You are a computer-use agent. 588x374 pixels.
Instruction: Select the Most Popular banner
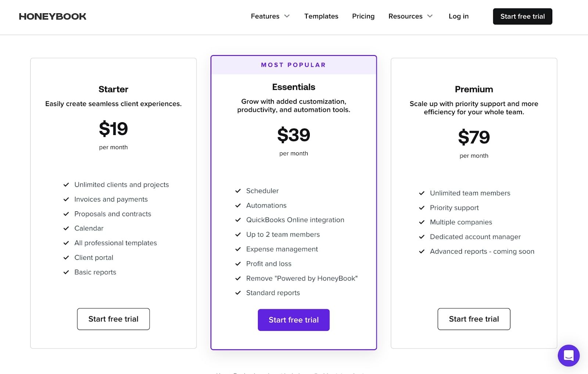pos(293,65)
